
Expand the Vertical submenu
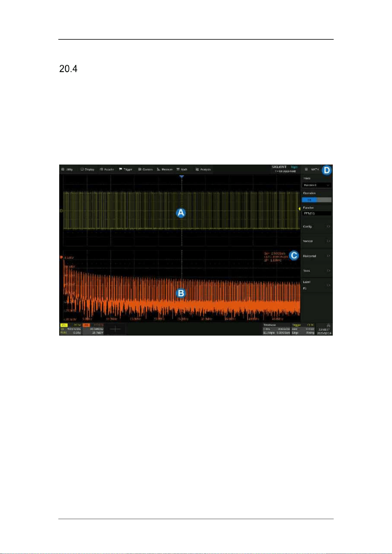click(317, 241)
